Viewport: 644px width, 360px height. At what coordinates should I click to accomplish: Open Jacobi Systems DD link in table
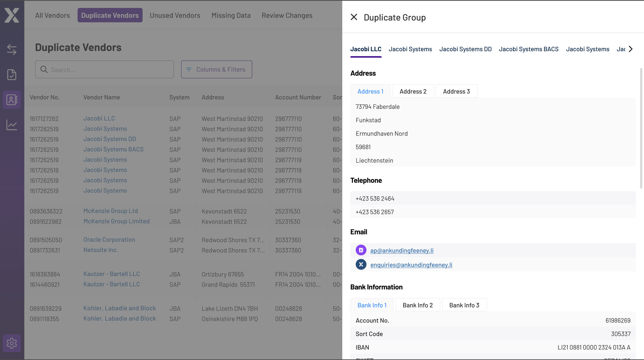(x=110, y=139)
